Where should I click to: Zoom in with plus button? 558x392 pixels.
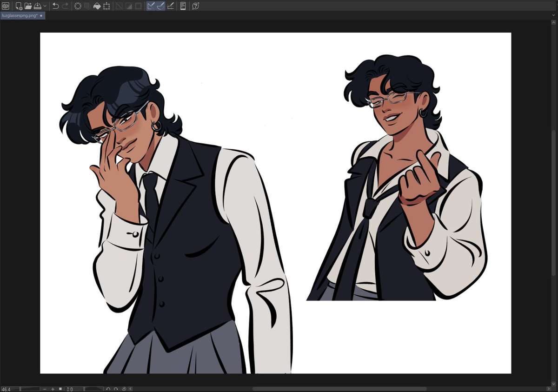coord(53,389)
